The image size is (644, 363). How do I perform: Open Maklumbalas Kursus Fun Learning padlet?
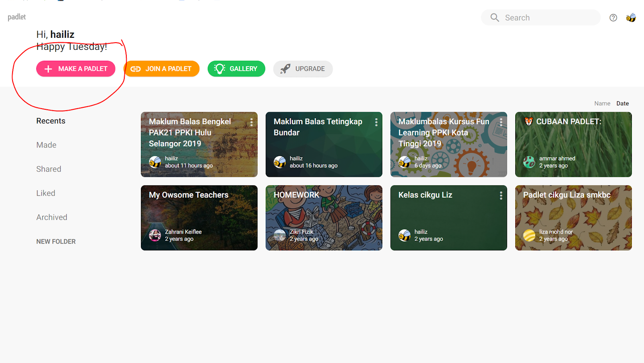[449, 144]
